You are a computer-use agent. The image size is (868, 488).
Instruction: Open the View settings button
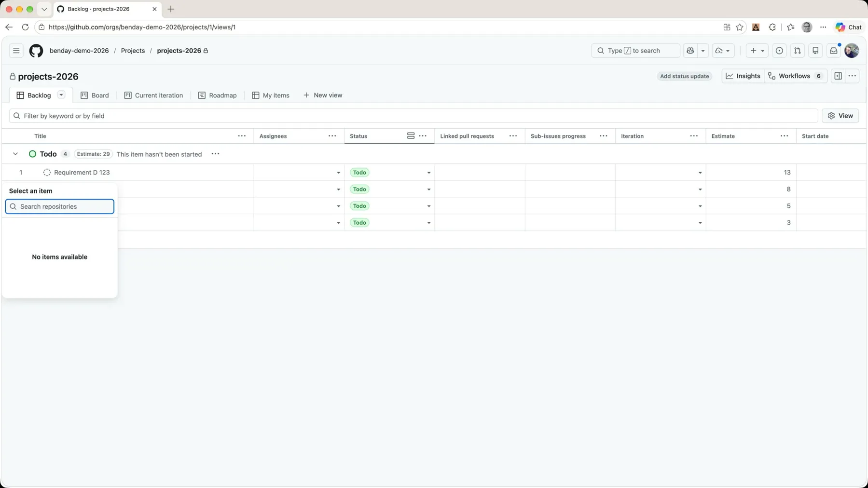coord(840,116)
